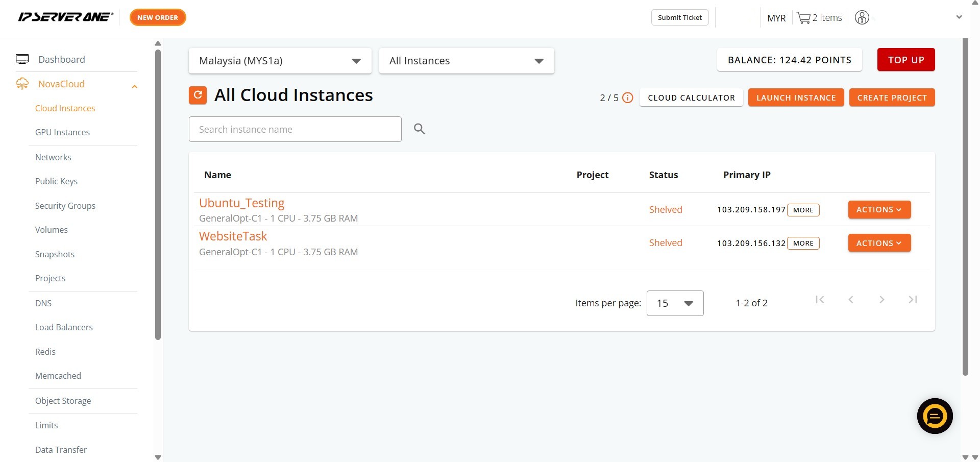Click the Submit Ticket button
Image resolution: width=980 pixels, height=462 pixels.
pos(680,17)
